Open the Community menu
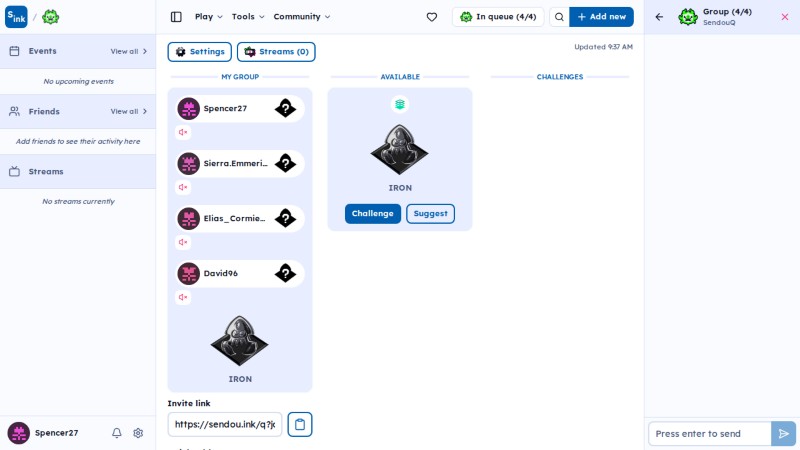The image size is (800, 450). click(x=302, y=17)
